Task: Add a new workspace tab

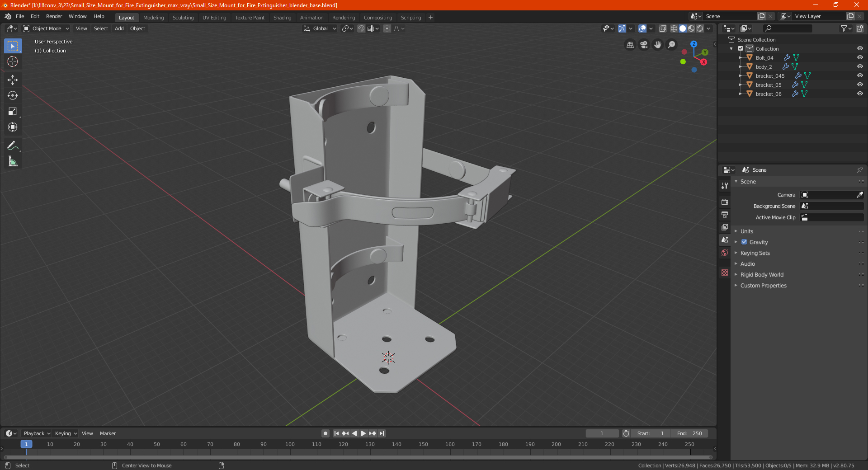Action: [x=430, y=18]
